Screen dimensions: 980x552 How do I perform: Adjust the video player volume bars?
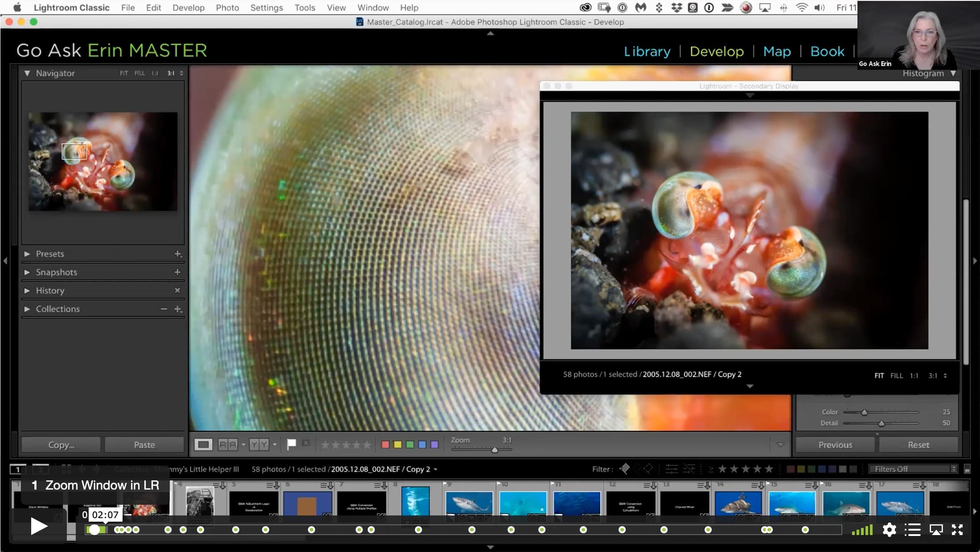pos(862,530)
